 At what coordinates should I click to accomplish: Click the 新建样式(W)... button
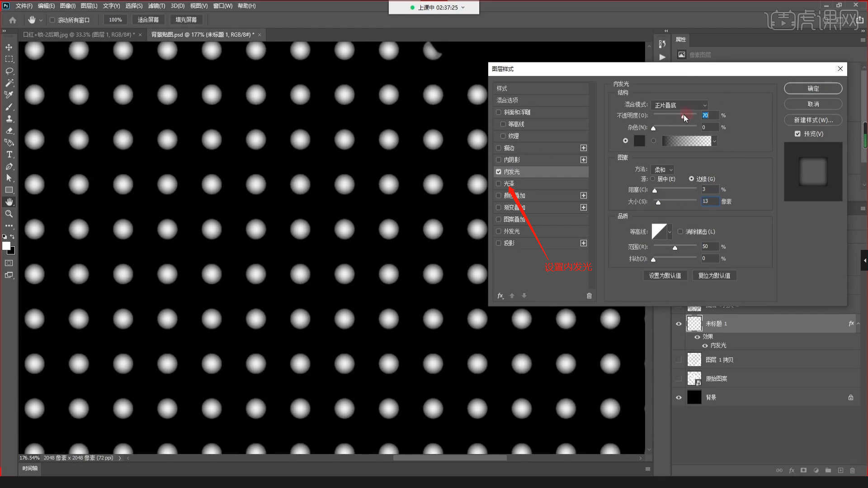click(x=813, y=120)
